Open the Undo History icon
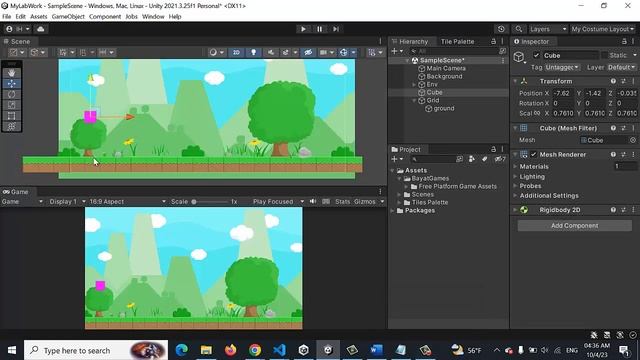This screenshot has width=640, height=360. coord(501,29)
